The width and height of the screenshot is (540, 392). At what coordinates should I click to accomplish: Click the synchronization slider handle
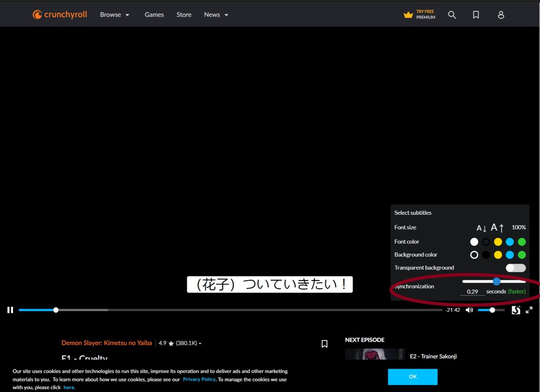(x=496, y=281)
